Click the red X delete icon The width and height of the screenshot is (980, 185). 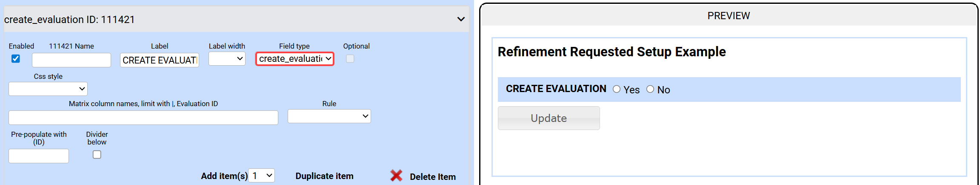(396, 176)
